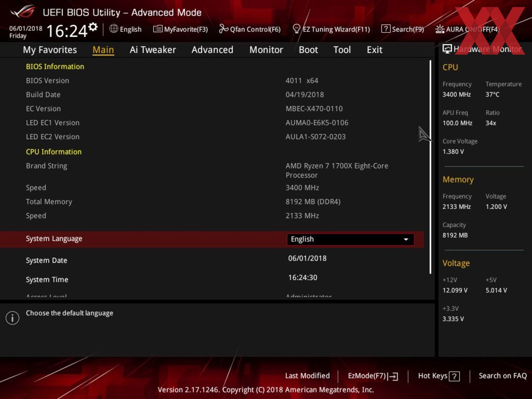Screen dimensions: 532x399
Task: Click the System Language dropdown arrow
Action: pyautogui.click(x=406, y=239)
